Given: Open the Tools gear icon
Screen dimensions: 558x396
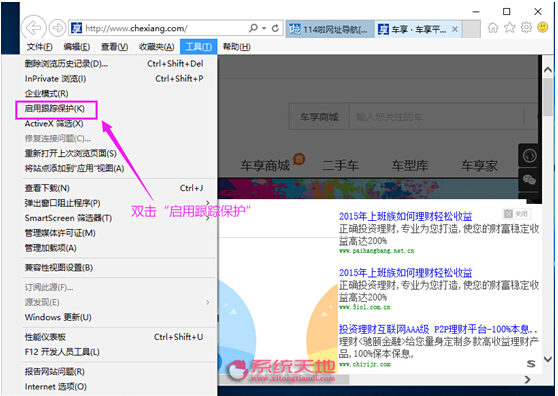Looking at the screenshot, I should [526, 27].
